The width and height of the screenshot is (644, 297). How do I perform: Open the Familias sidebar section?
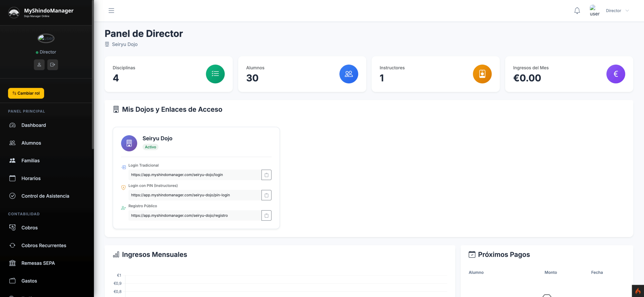point(30,161)
